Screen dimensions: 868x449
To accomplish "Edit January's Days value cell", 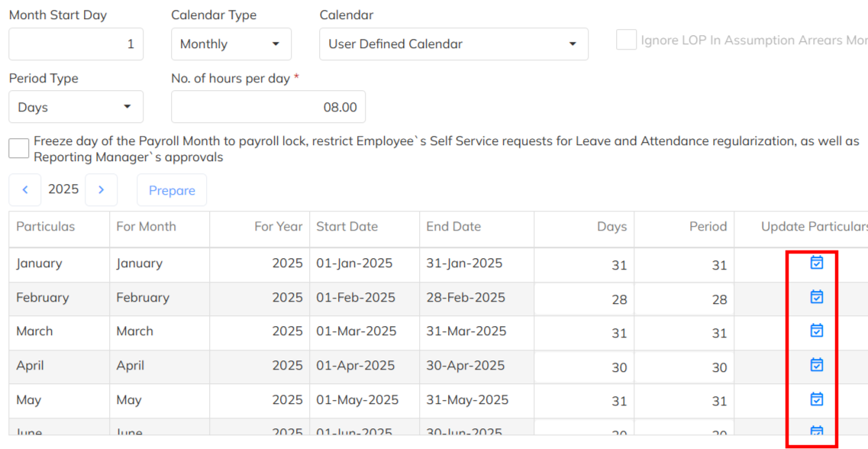I will pos(584,265).
